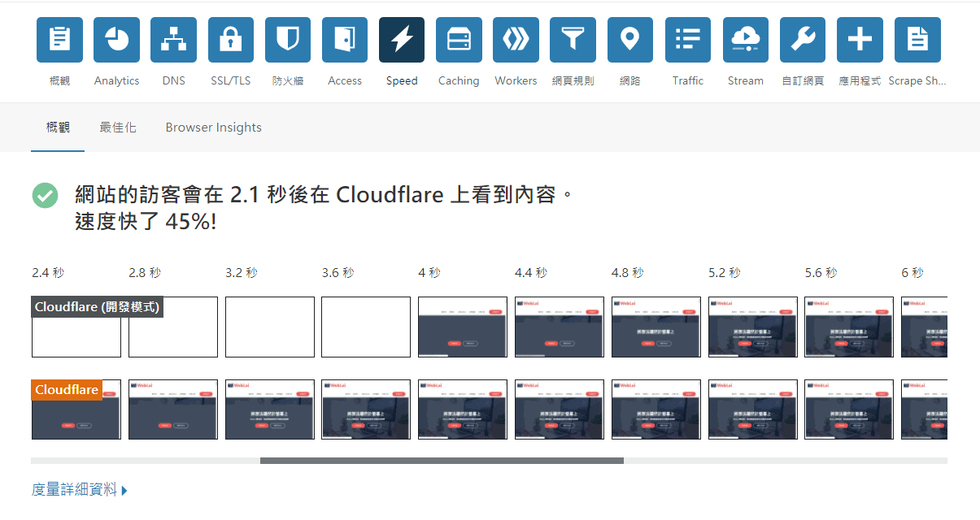The height and width of the screenshot is (520, 980).
Task: Open the Workers chevrons icon
Action: tap(516, 40)
